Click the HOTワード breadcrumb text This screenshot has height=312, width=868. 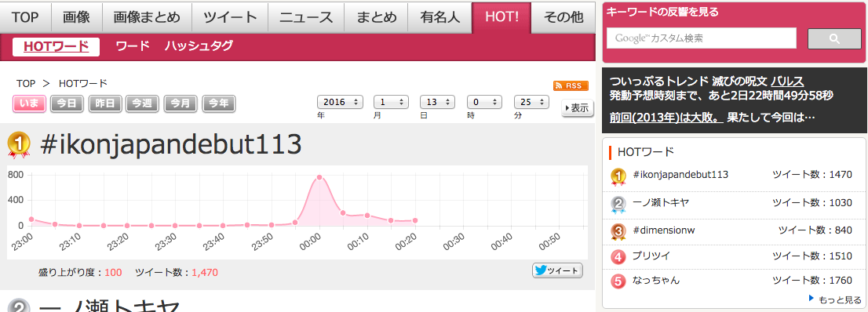(x=82, y=84)
